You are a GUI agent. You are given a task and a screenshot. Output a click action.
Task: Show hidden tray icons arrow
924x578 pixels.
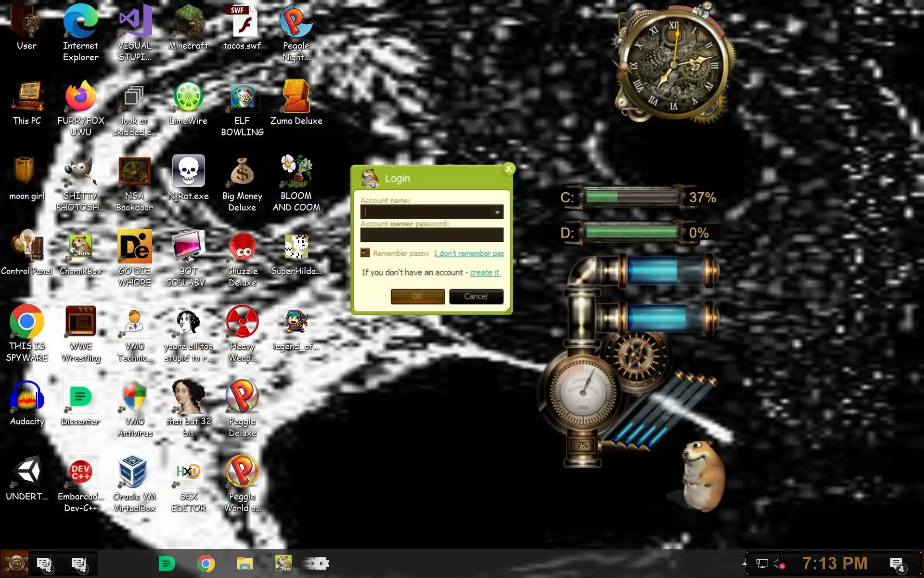pos(744,563)
